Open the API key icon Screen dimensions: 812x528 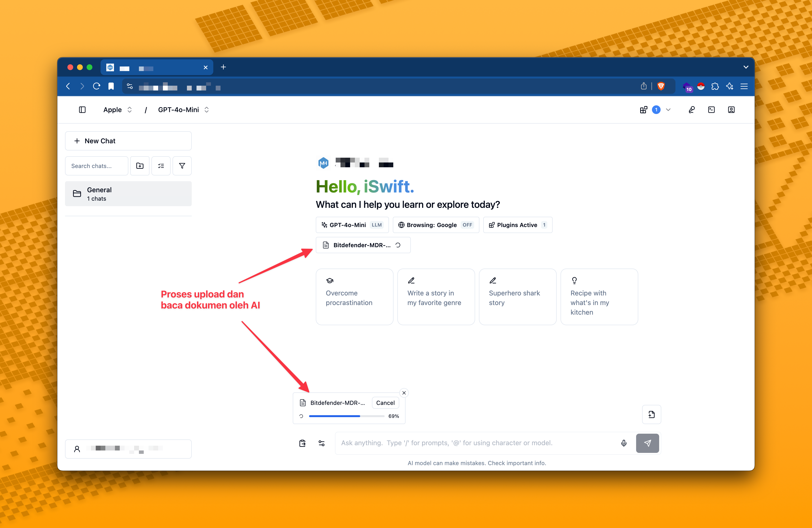692,109
